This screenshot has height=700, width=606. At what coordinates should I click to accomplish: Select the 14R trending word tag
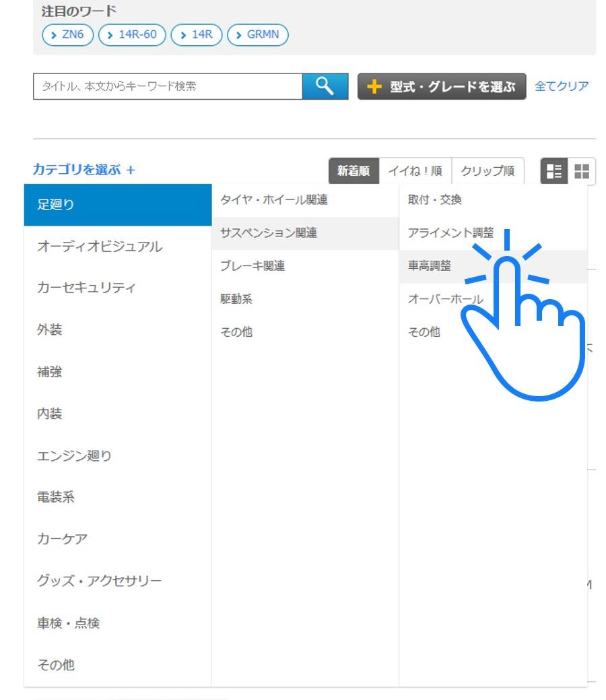pos(197,34)
